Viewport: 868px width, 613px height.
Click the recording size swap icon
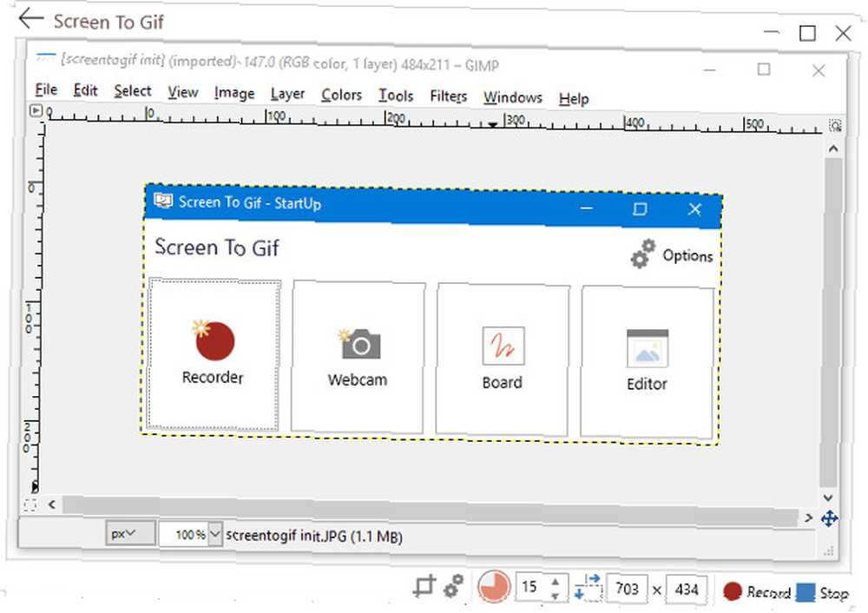pyautogui.click(x=588, y=587)
